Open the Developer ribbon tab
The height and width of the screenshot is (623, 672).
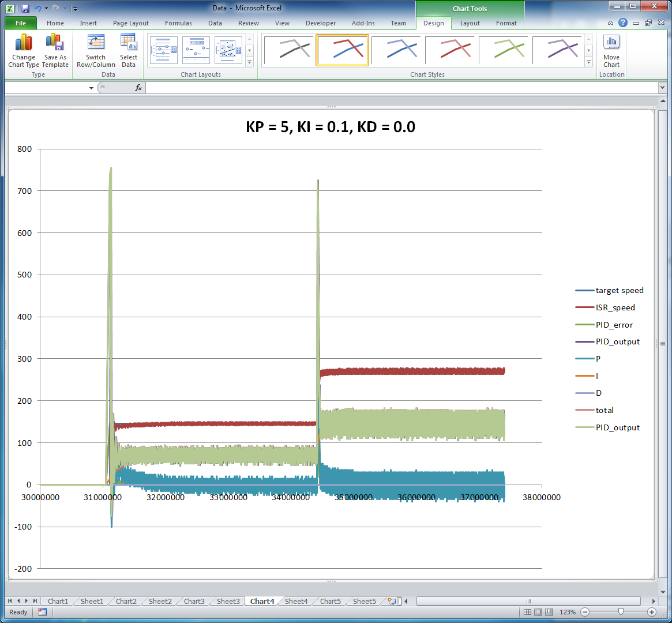[321, 23]
